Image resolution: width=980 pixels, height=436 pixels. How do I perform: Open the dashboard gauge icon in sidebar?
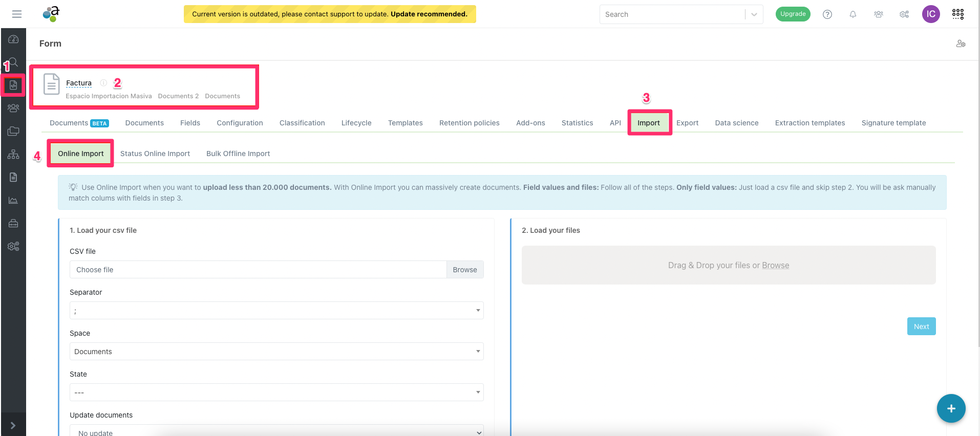[x=13, y=39]
